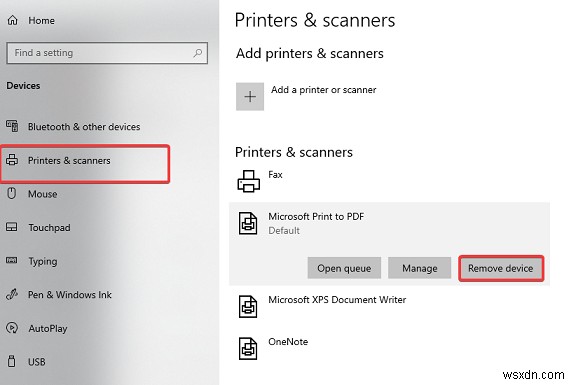Click the Fax printer icon
Screen dimensions: 576x385
click(x=249, y=181)
